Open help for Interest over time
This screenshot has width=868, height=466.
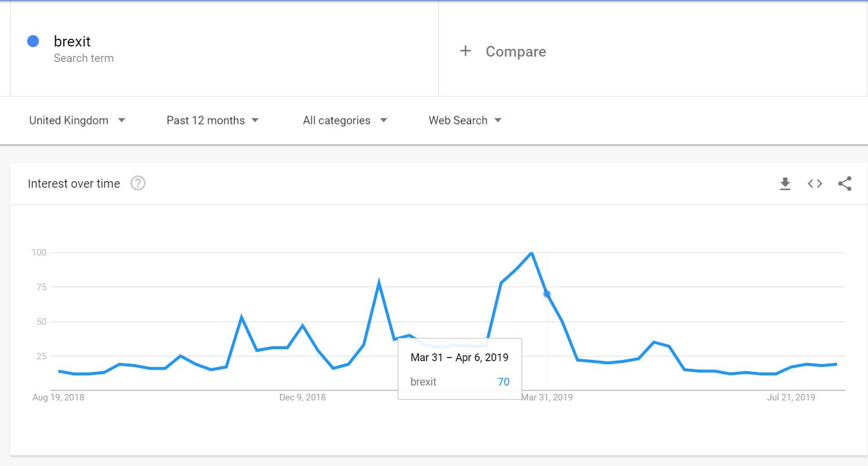pos(138,184)
